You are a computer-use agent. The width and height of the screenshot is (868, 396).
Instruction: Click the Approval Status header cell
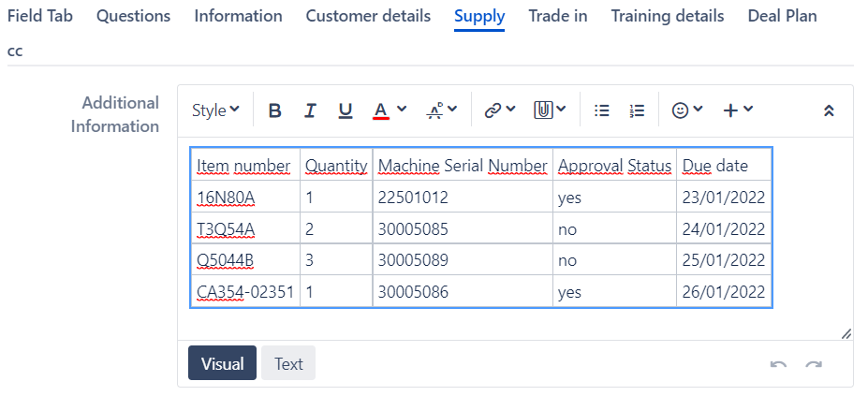click(614, 165)
